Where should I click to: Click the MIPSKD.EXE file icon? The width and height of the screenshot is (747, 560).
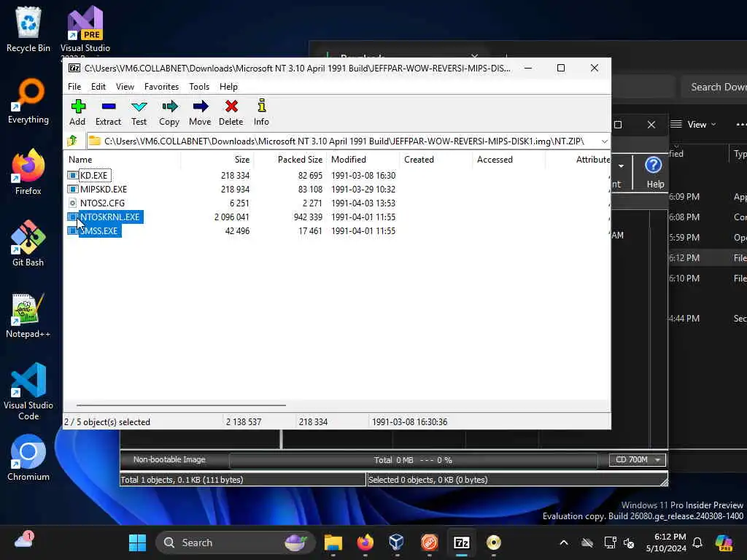pos(72,189)
